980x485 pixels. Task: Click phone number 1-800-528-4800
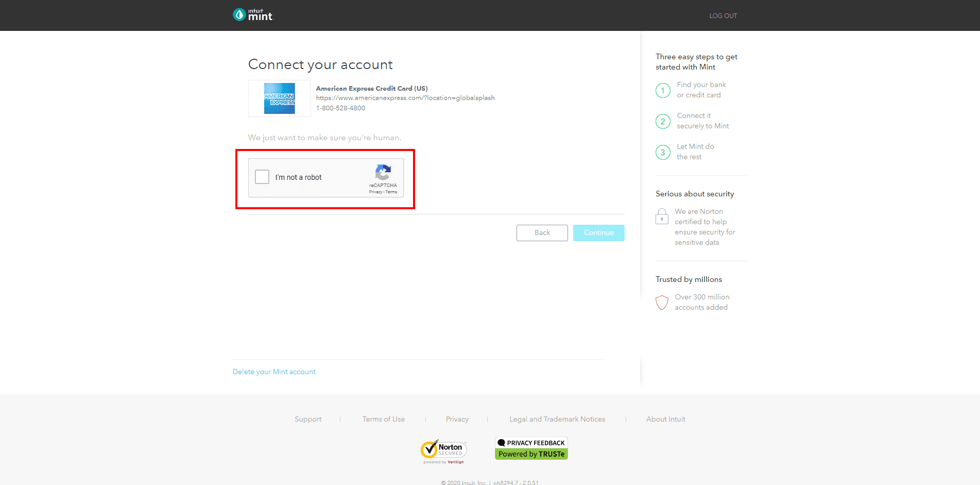coord(340,108)
